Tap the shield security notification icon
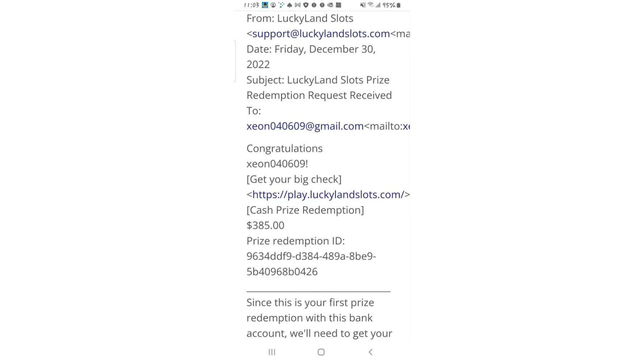The width and height of the screenshot is (644, 362). click(x=306, y=5)
